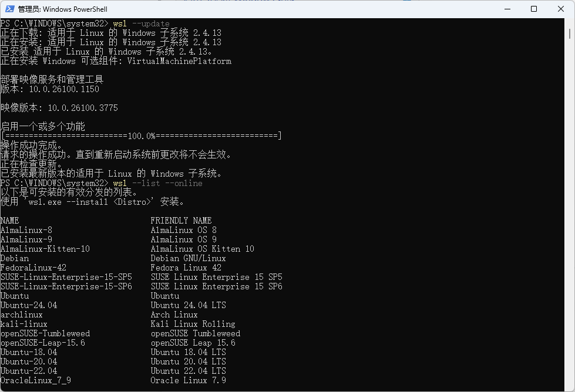575x392 pixels.
Task: Click the 'Ubuntu-22.04' entry
Action: click(x=29, y=371)
